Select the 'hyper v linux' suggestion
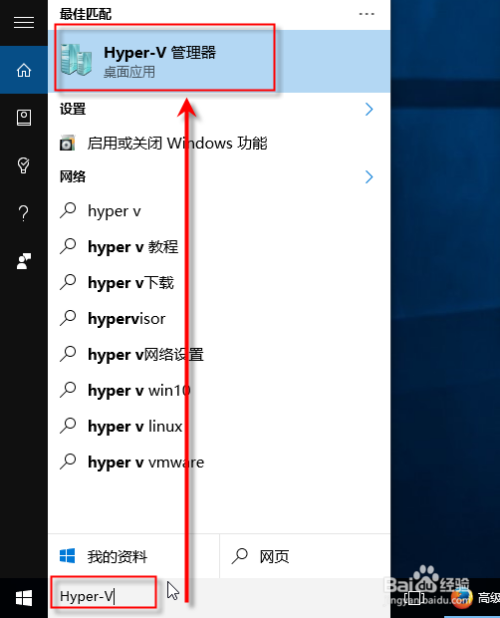The width and height of the screenshot is (500, 618). [219, 426]
